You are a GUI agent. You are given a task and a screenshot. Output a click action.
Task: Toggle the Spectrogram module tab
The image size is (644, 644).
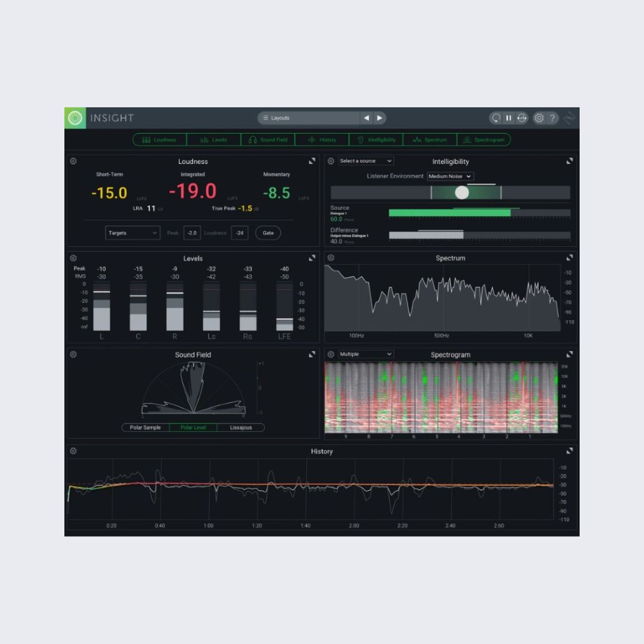click(x=484, y=140)
